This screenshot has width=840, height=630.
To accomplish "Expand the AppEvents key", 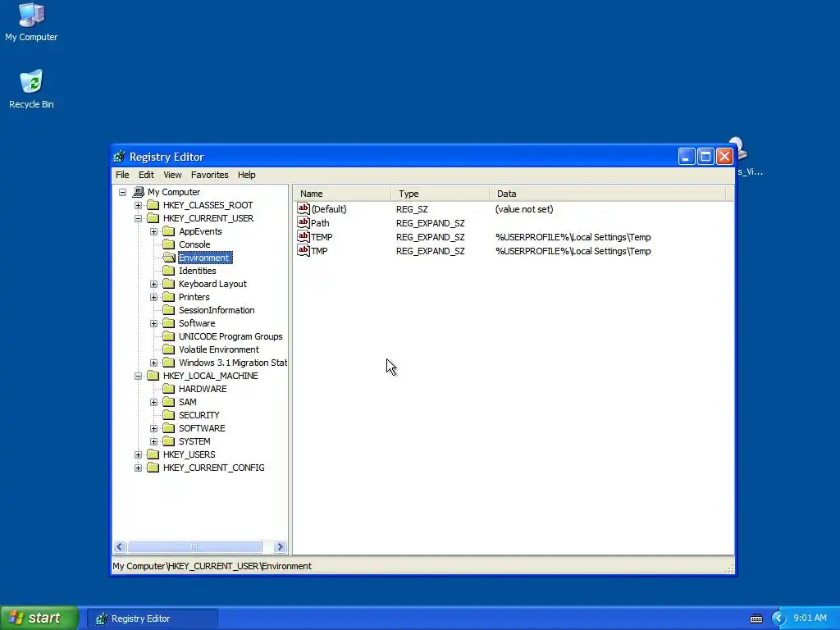I will [153, 231].
